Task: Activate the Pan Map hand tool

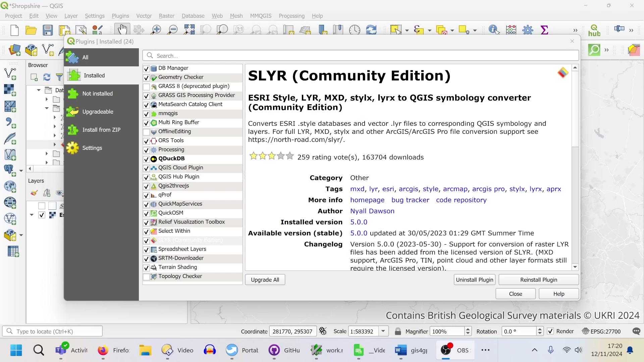Action: pos(122,29)
